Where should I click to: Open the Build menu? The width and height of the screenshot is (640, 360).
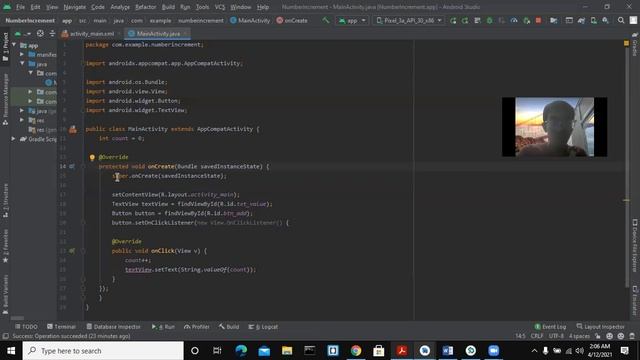(168, 7)
